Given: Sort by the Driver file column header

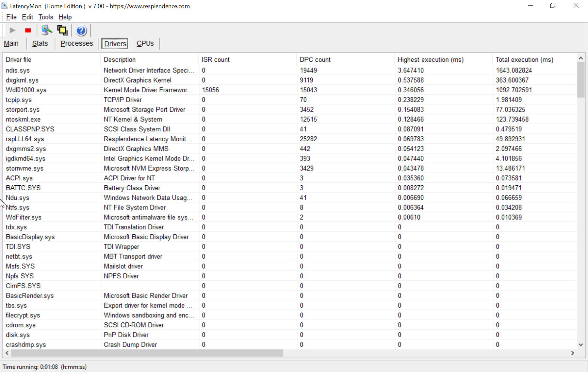Looking at the screenshot, I should pos(52,60).
